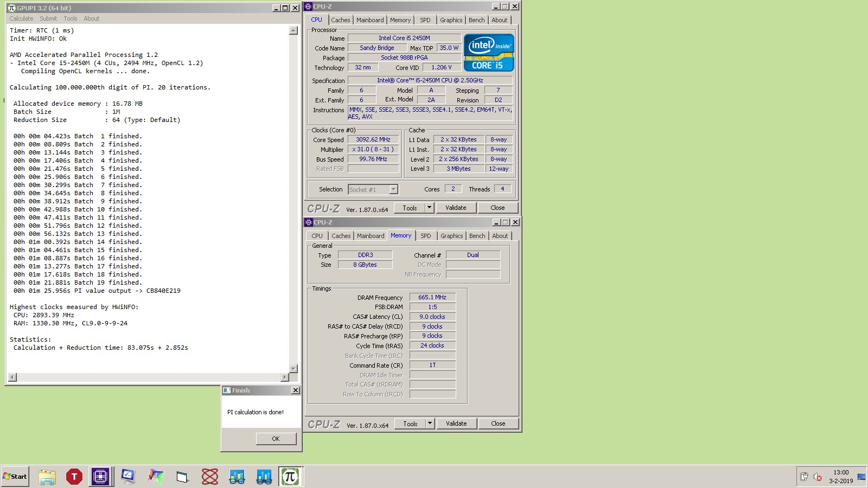
Task: Expand the Tools dropdown arrow in the lower CPU-Z
Action: point(430,423)
